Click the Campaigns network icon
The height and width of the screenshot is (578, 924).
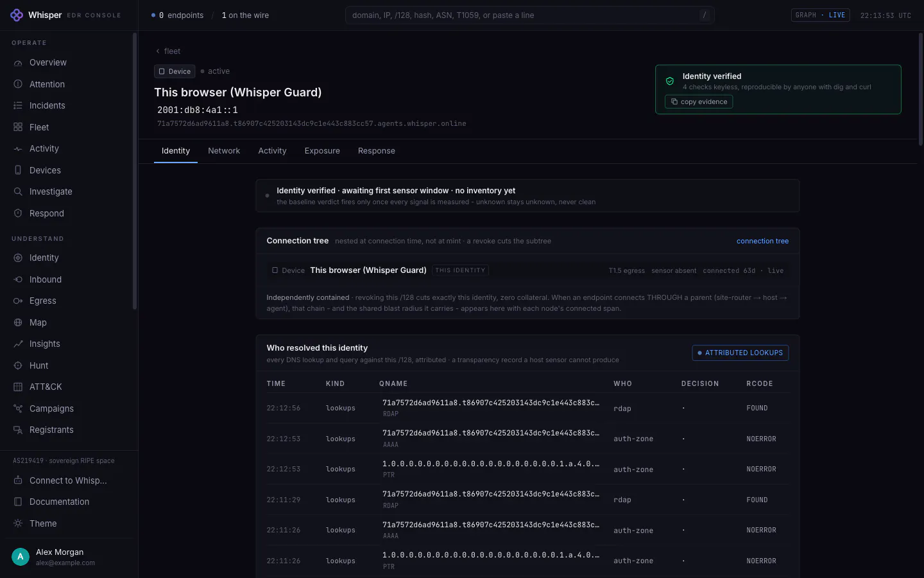[18, 408]
